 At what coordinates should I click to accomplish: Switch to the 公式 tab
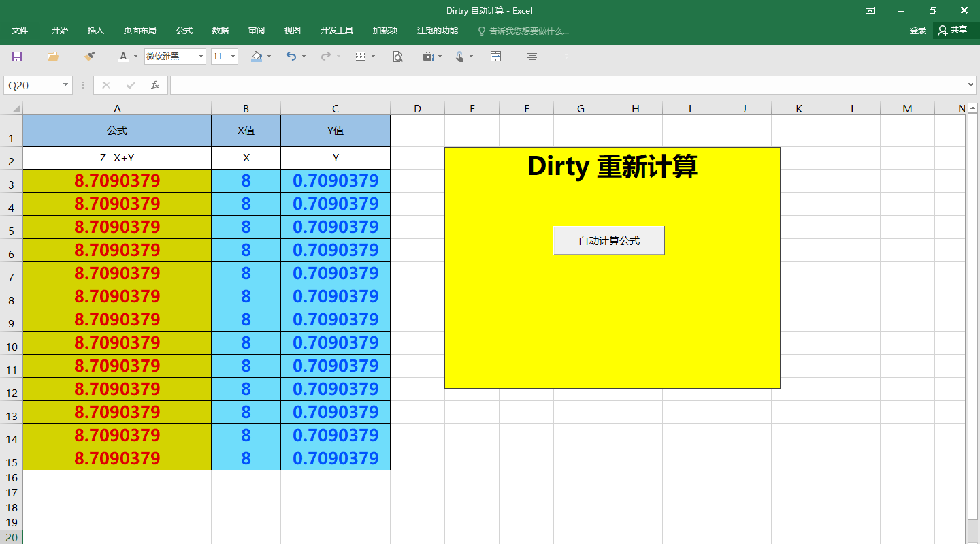pyautogui.click(x=184, y=31)
